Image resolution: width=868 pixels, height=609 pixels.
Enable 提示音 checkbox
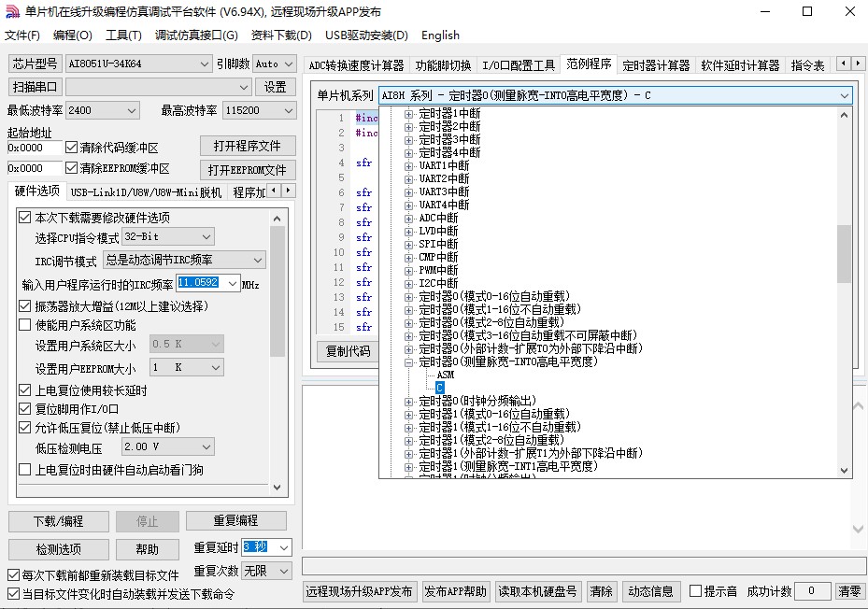click(695, 591)
